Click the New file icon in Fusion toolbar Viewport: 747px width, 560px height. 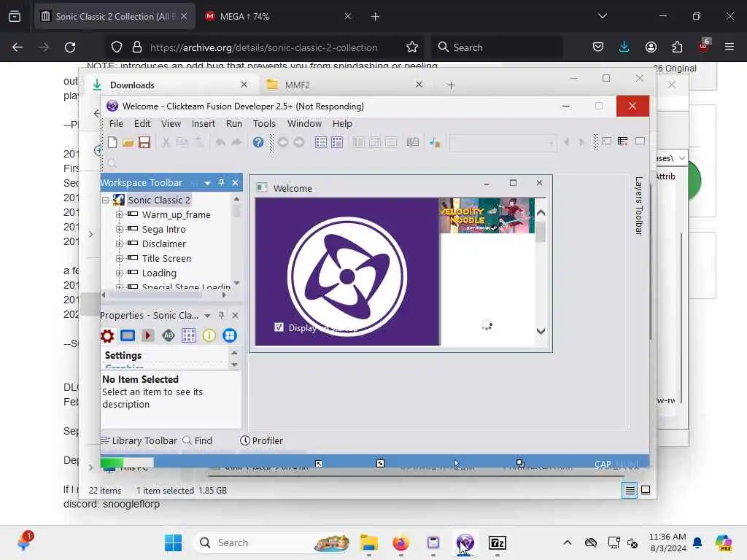pyautogui.click(x=112, y=142)
